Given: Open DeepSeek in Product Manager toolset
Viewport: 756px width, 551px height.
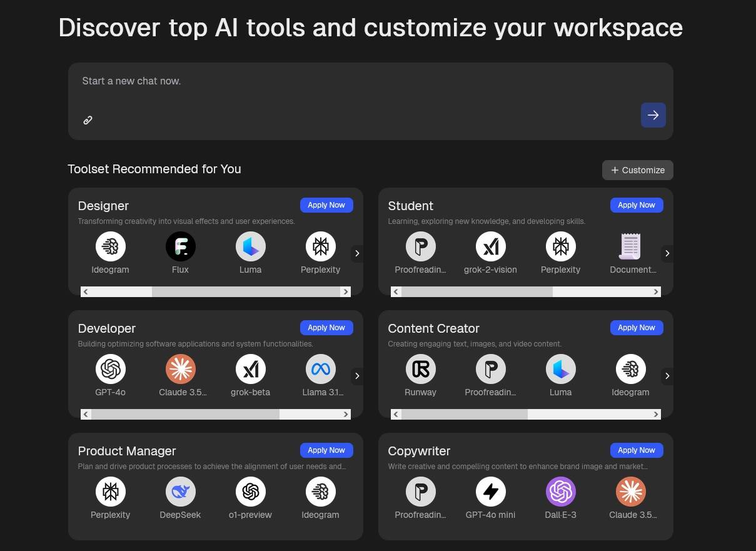Looking at the screenshot, I should click(180, 492).
